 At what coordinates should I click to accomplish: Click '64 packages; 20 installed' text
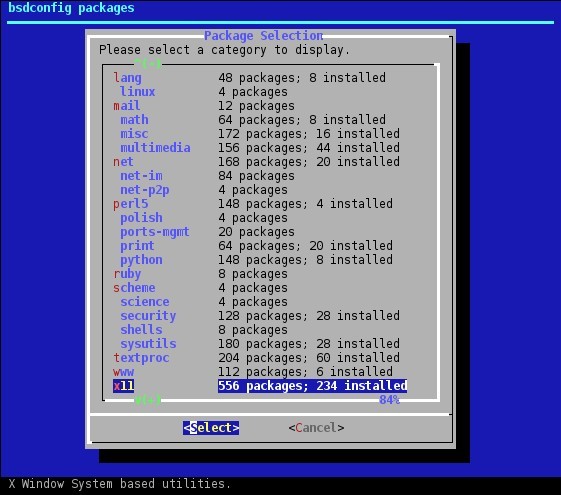(306, 246)
